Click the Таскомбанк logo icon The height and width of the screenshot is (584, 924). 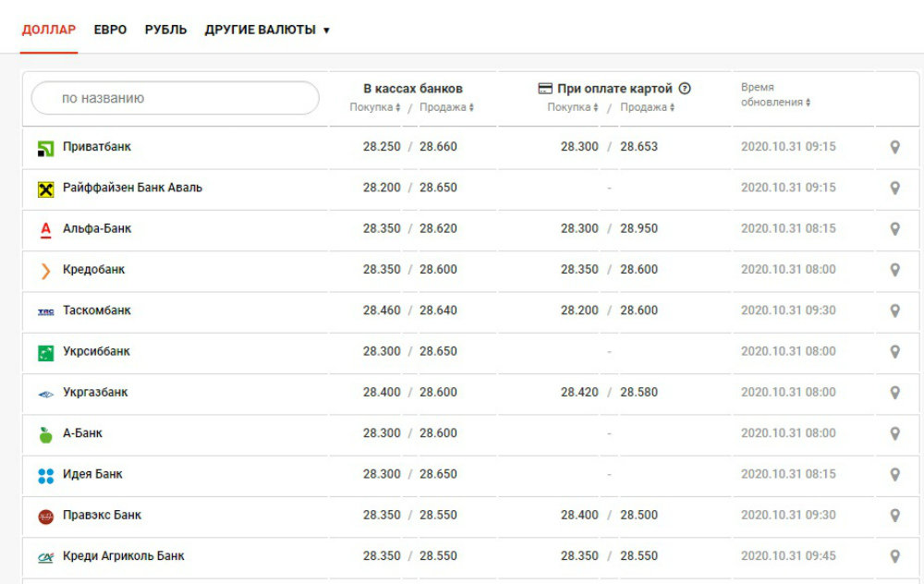[x=45, y=311]
